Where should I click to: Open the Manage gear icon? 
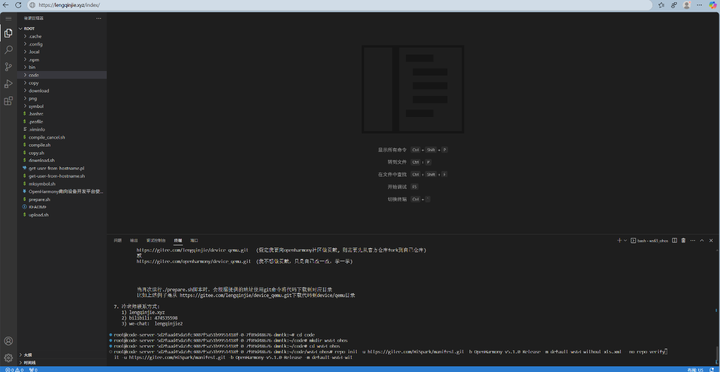[8, 358]
